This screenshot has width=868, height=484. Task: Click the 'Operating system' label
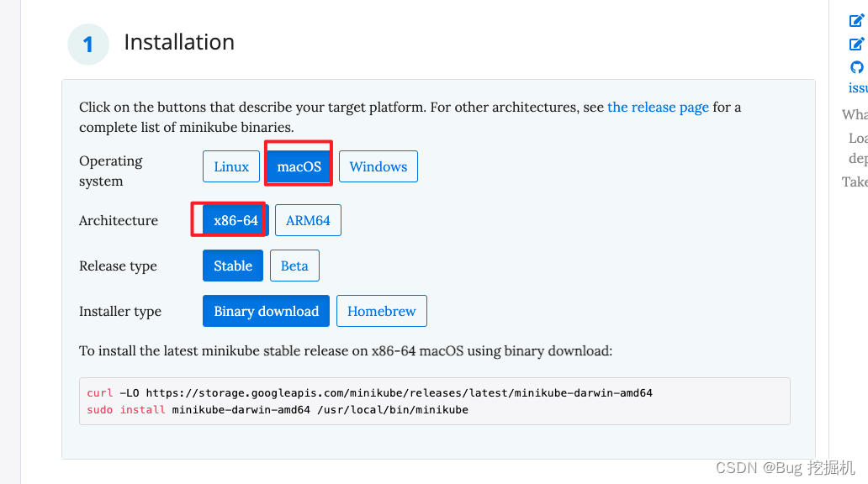point(111,171)
